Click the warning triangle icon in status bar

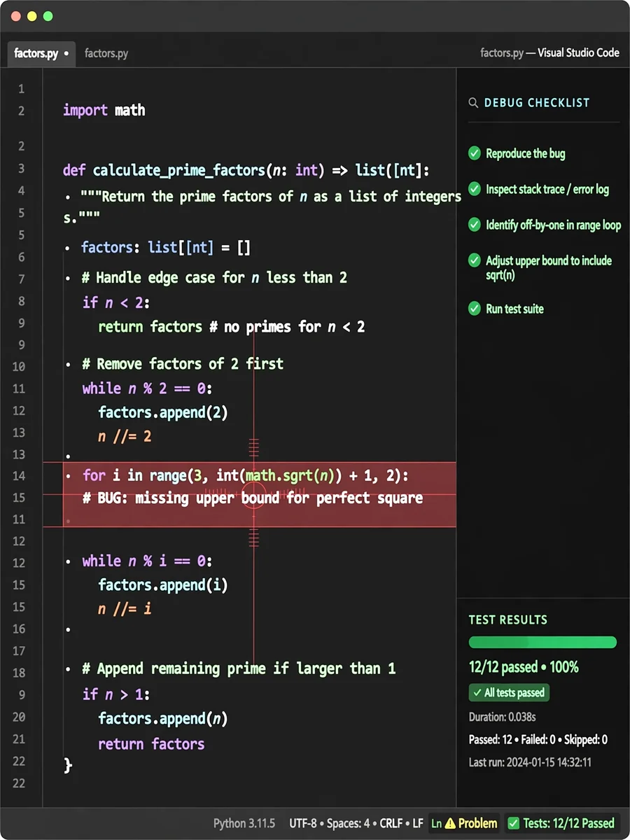tap(450, 823)
